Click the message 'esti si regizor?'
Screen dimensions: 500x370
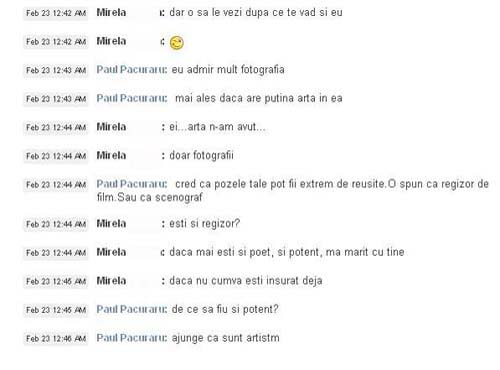(x=205, y=224)
